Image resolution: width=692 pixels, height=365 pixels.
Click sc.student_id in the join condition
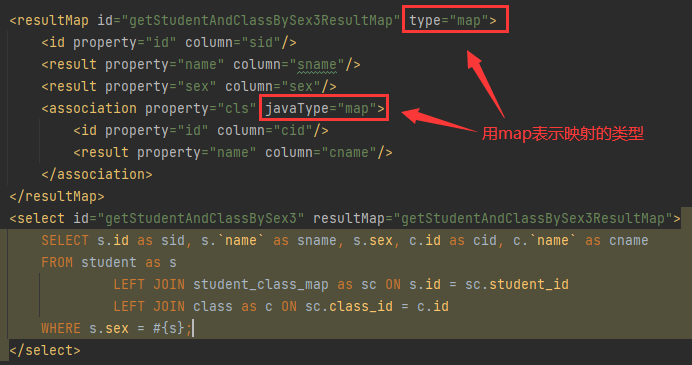pyautogui.click(x=517, y=285)
